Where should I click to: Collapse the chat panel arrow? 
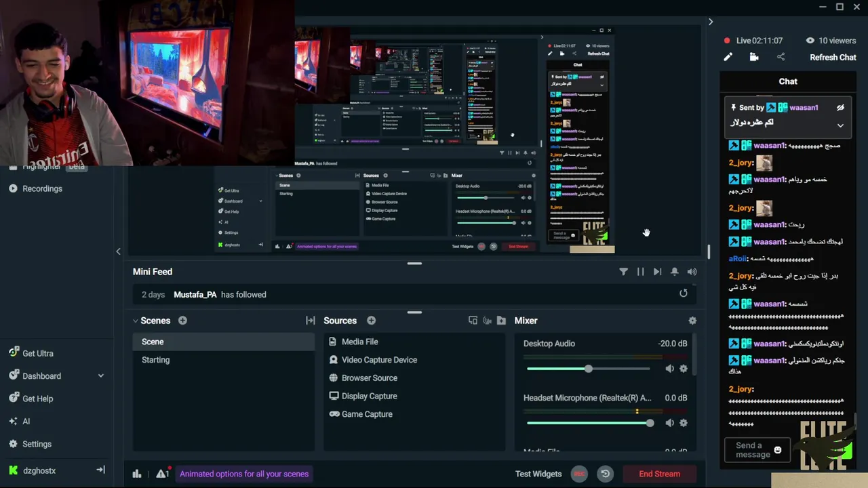pos(710,22)
